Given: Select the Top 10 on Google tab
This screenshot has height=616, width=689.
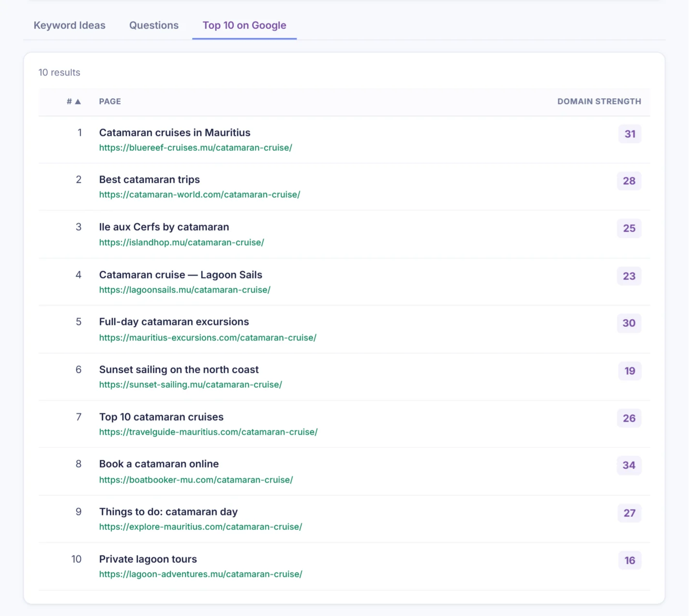Looking at the screenshot, I should pos(244,25).
